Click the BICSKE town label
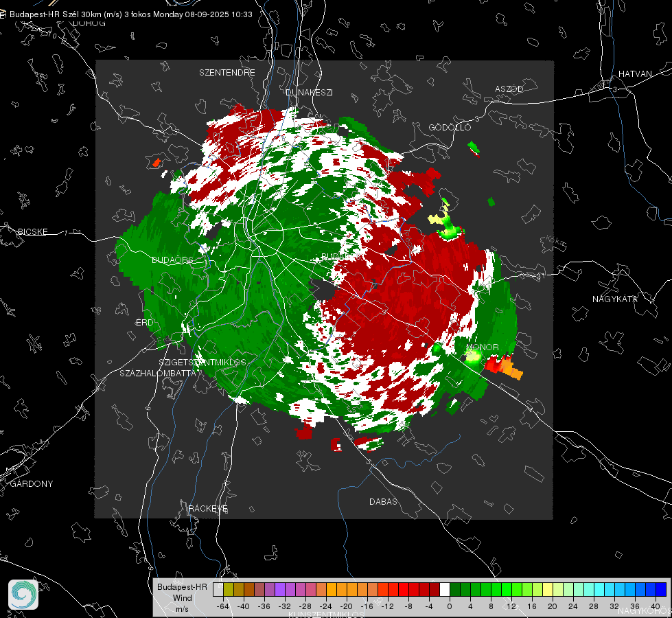672x618 pixels. pos(32,232)
